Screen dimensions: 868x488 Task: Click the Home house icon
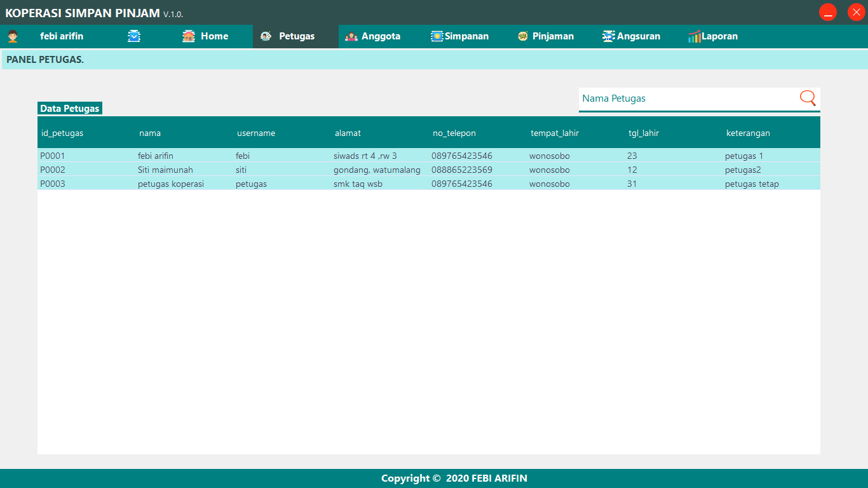pos(187,36)
